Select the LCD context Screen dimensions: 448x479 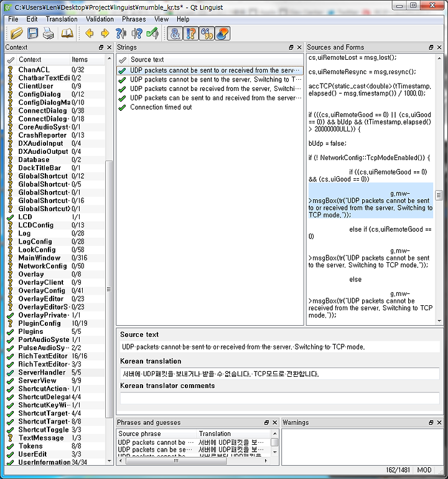[55, 217]
